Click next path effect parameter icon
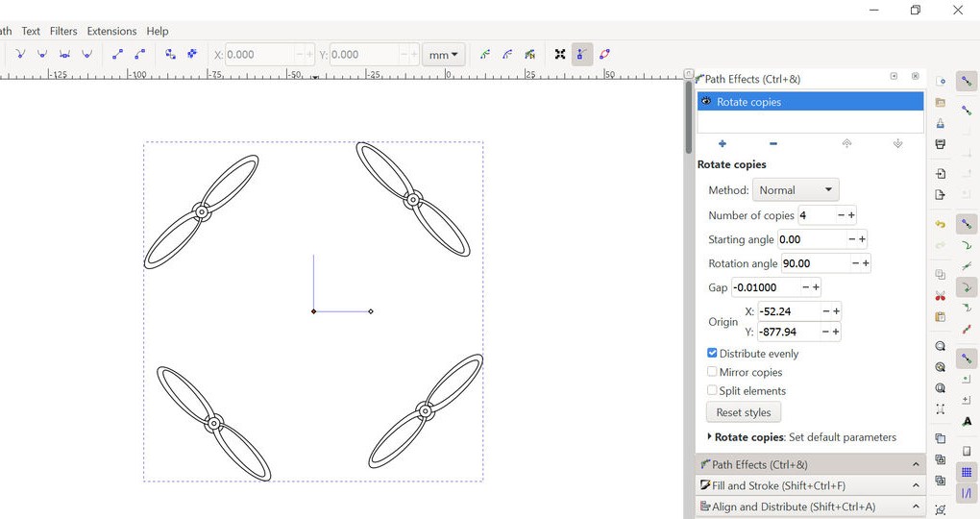The height and width of the screenshot is (519, 980). [x=530, y=55]
